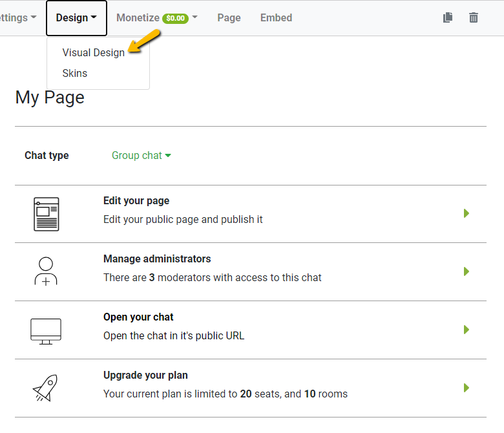Click the green arrow on Upgrade your plan row

coord(467,388)
